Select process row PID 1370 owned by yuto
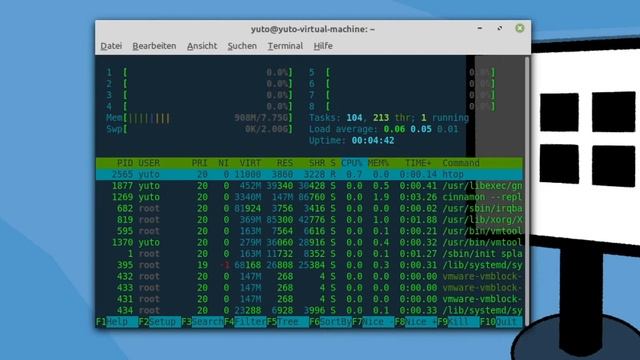 [x=309, y=242]
